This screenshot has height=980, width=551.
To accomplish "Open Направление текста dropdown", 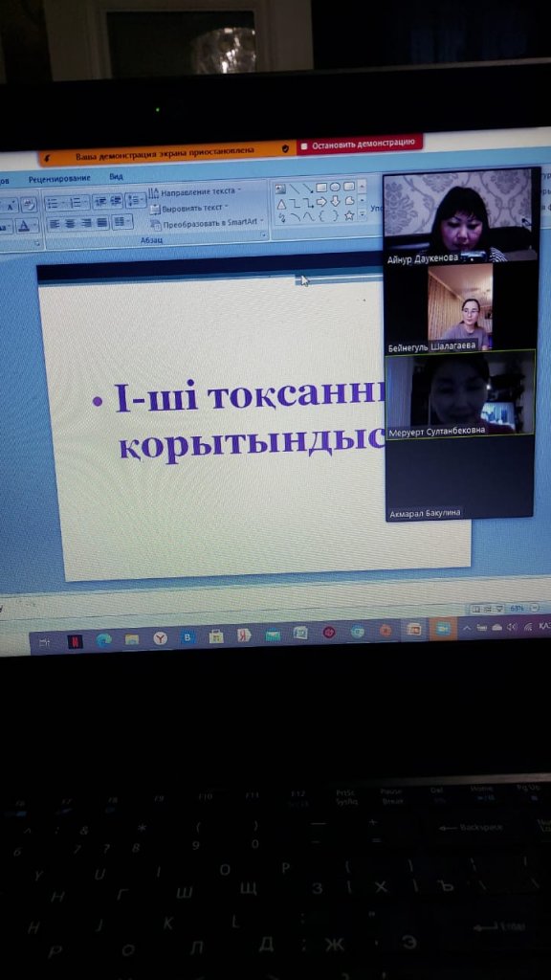I will 195,191.
